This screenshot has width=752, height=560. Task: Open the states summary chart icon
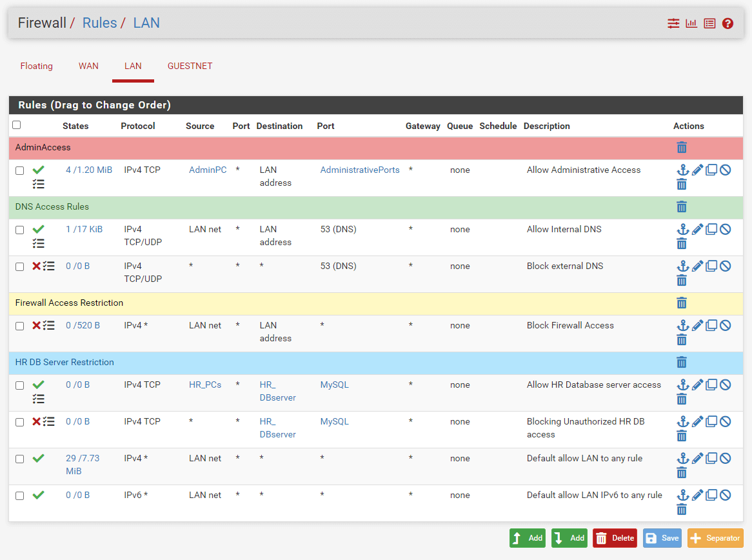click(691, 23)
